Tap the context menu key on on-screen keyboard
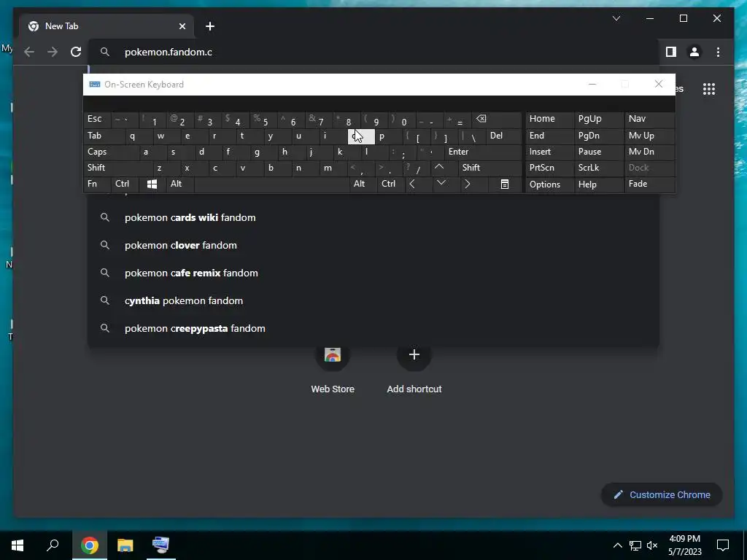747x560 pixels. pyautogui.click(x=505, y=184)
